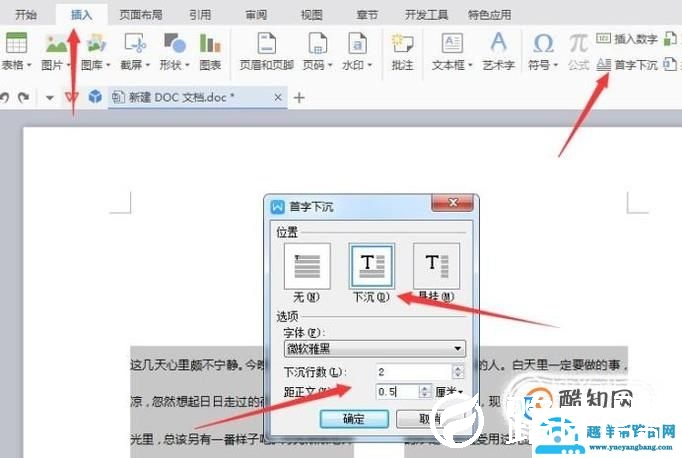Insert an equation with 公式 pi icon

click(578, 51)
